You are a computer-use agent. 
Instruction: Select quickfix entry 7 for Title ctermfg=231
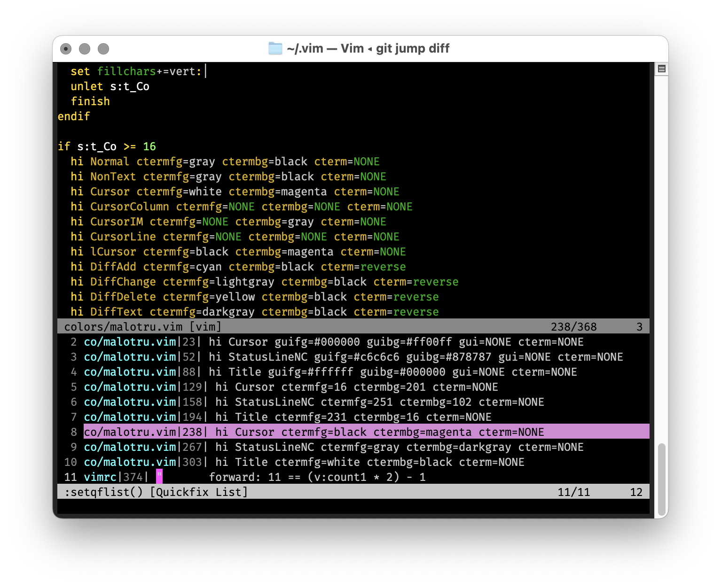tap(353, 417)
